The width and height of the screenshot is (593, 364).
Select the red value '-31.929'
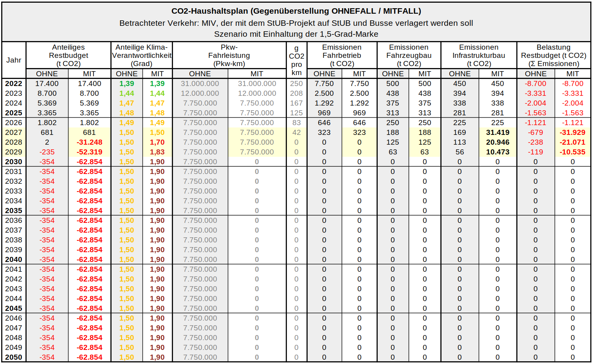point(572,133)
